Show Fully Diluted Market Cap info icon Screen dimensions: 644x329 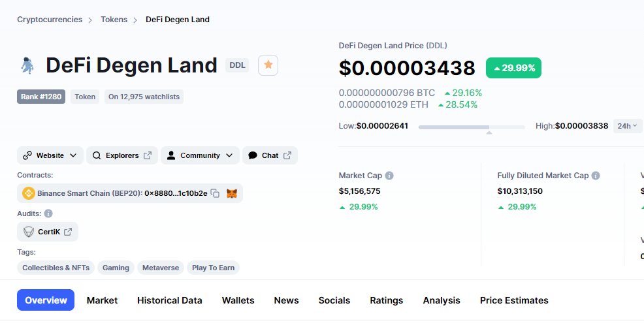click(596, 176)
